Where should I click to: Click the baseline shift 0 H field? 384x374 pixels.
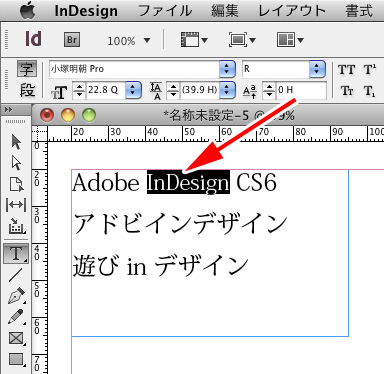(301, 90)
